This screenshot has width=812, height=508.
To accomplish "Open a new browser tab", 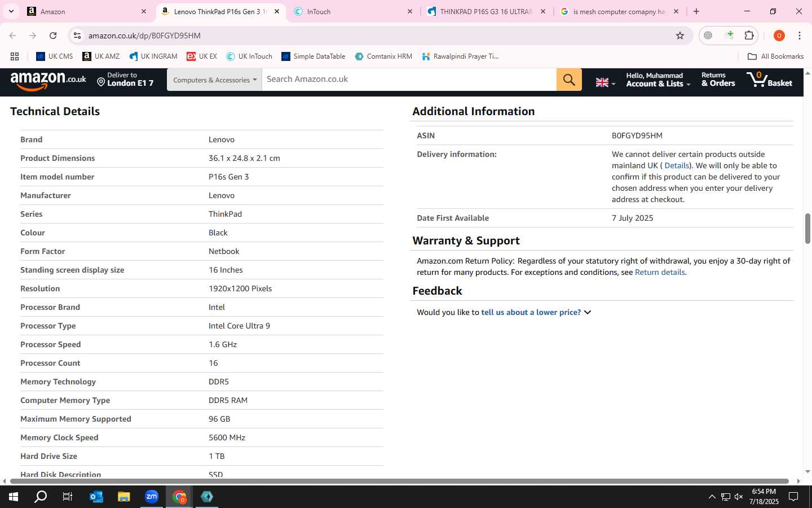I will [x=696, y=11].
